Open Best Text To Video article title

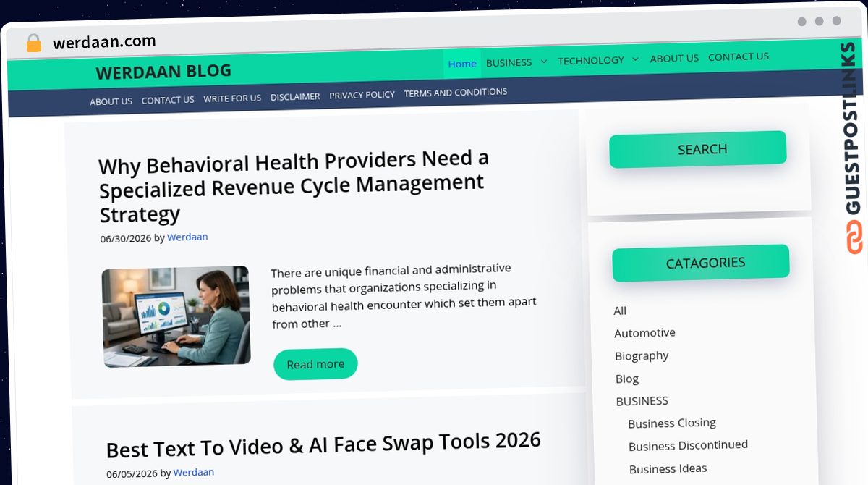click(x=323, y=444)
